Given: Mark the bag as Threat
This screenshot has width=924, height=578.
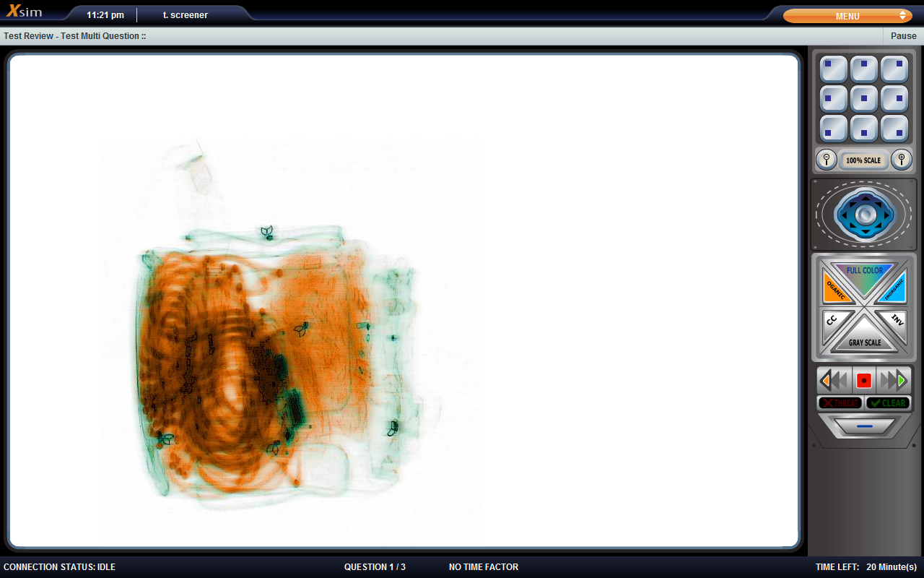Looking at the screenshot, I should 840,403.
